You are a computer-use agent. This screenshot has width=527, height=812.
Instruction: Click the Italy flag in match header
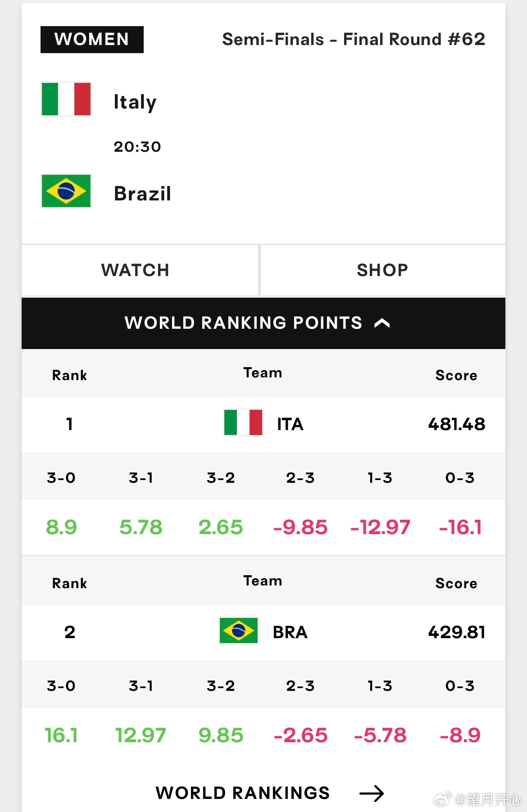[x=66, y=99]
